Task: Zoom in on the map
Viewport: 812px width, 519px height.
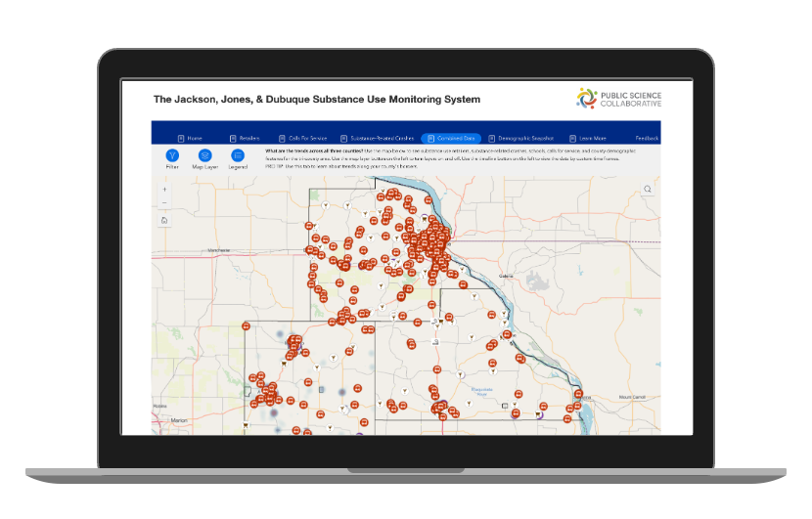Action: [164, 190]
